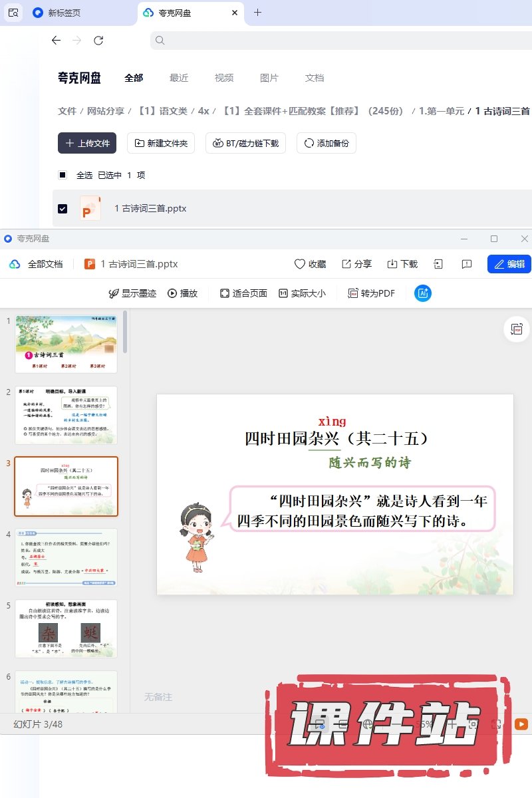Viewport: 532px width, 798px height.
Task: Convert the file with 转为PDF
Action: [371, 293]
